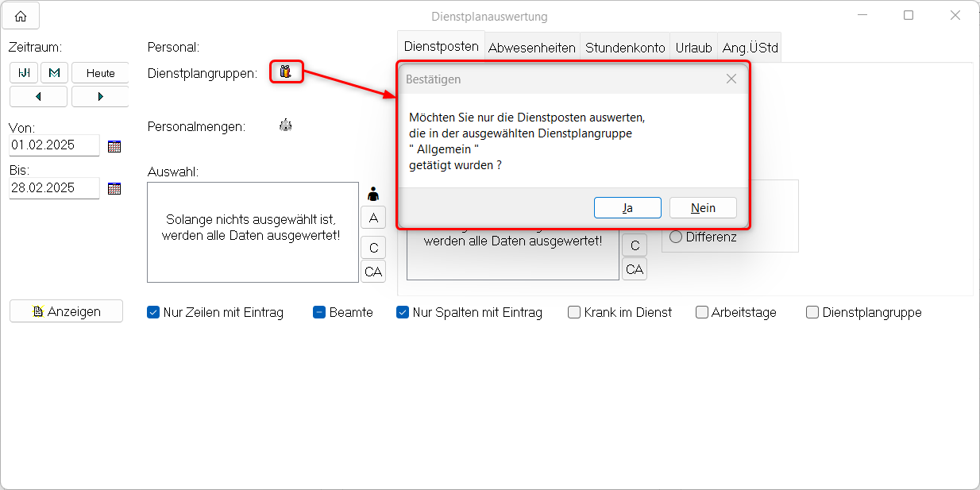Enable the Krank im Dienst checkbox

pyautogui.click(x=574, y=313)
